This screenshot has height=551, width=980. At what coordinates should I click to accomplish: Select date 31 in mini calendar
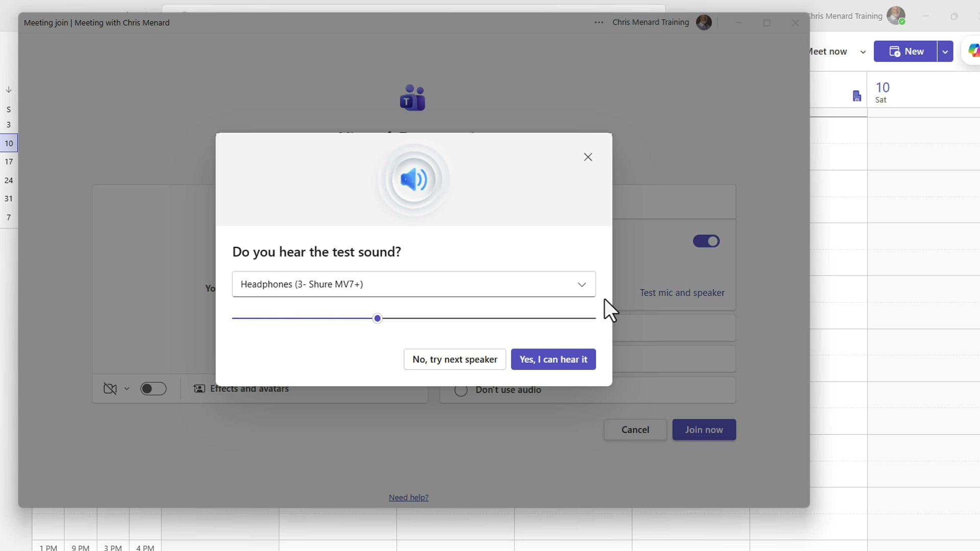9,199
